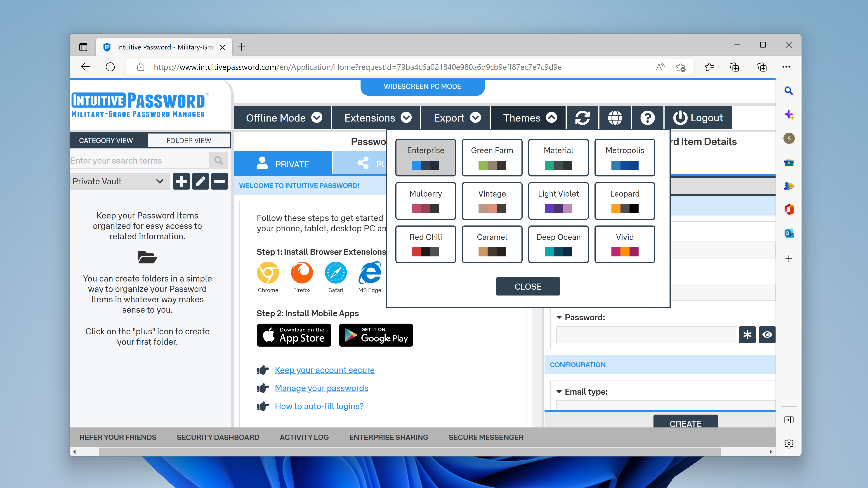Image resolution: width=868 pixels, height=488 pixels.
Task: Click the horizontal scrollbar at page bottom
Action: [410, 452]
